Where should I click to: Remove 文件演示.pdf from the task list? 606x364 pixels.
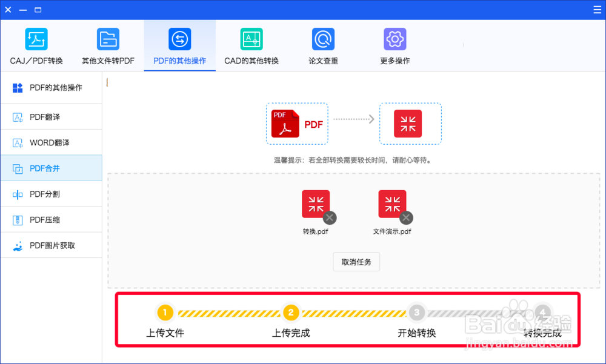click(406, 218)
